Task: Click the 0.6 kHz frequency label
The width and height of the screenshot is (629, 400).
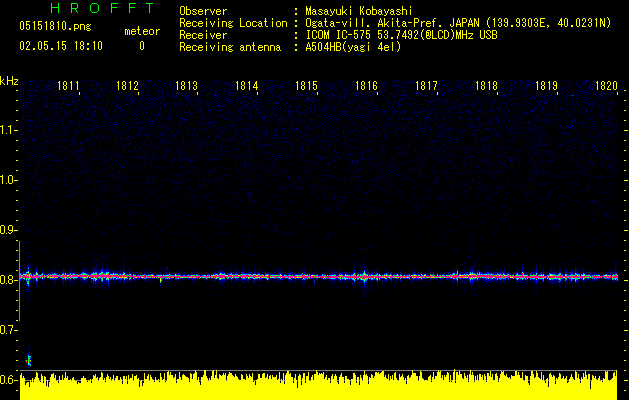Action: coord(8,380)
